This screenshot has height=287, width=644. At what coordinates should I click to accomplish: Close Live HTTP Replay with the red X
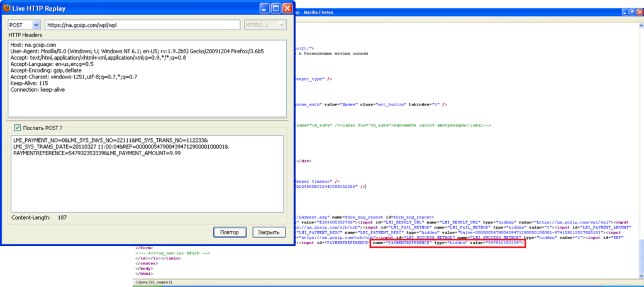(287, 8)
